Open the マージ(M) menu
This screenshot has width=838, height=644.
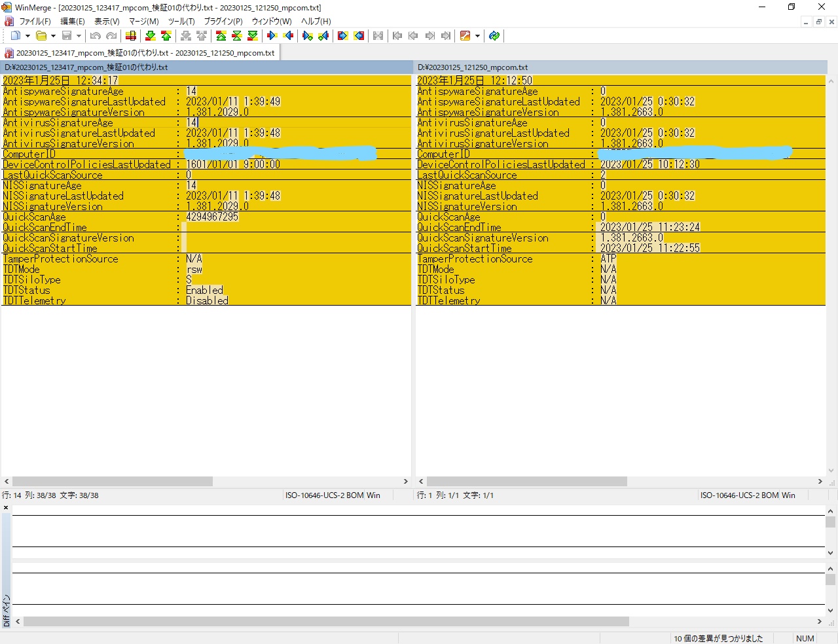tap(143, 21)
